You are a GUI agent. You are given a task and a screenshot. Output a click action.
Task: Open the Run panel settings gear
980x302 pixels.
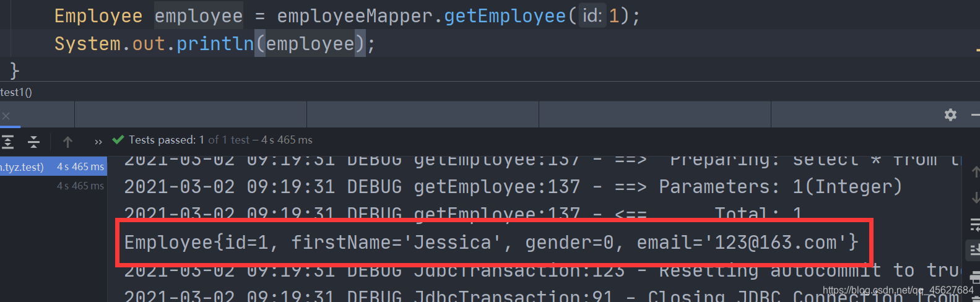click(x=950, y=114)
